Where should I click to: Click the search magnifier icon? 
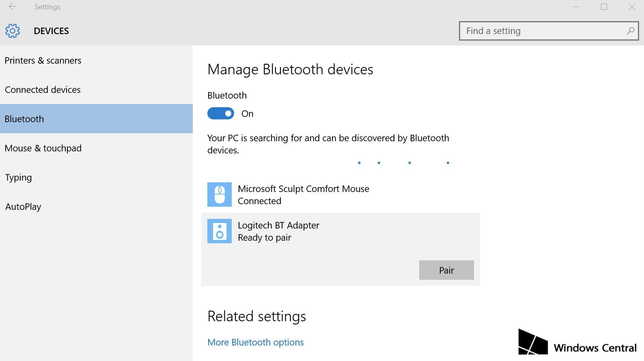coord(630,31)
